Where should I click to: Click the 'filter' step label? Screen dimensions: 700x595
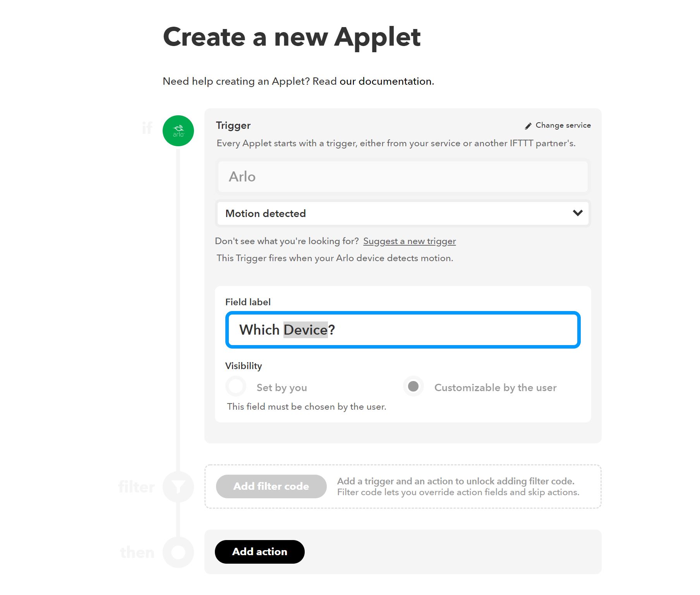coord(136,487)
